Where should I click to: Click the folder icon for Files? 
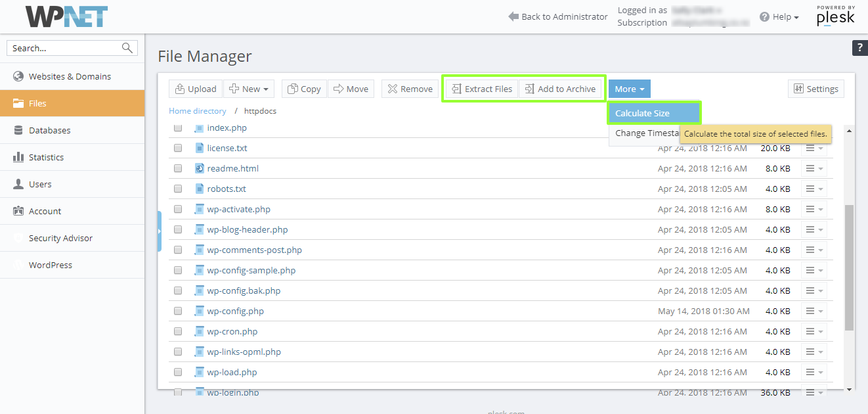coord(18,103)
